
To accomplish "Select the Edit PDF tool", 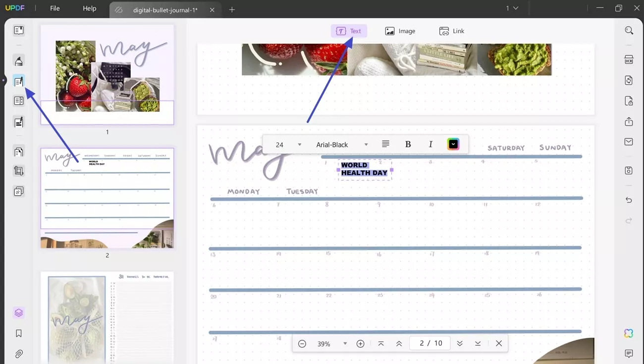I will tap(18, 80).
